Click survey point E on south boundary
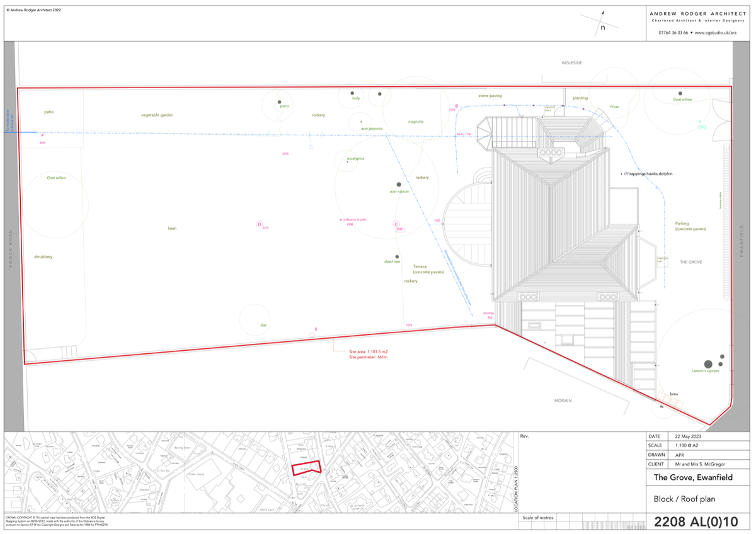756x534 pixels. tap(312, 337)
